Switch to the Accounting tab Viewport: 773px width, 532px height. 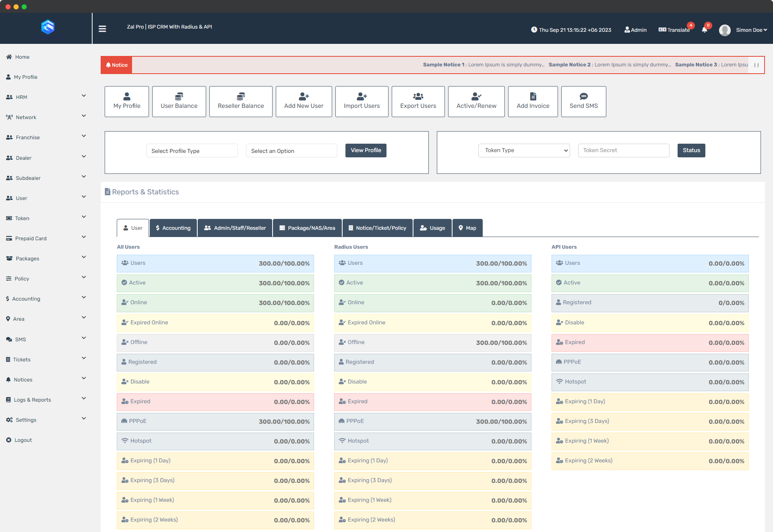tap(173, 228)
